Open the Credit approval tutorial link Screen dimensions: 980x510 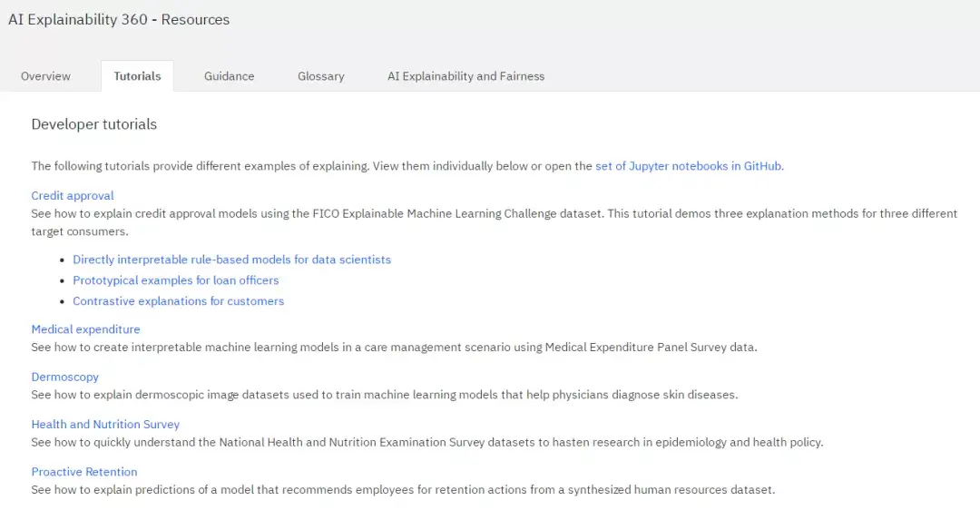pos(73,195)
